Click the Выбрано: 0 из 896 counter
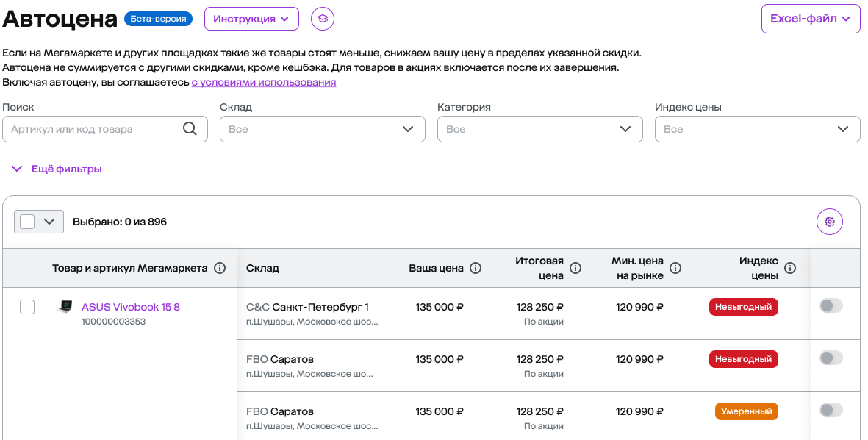This screenshot has height=440, width=868. tap(120, 222)
